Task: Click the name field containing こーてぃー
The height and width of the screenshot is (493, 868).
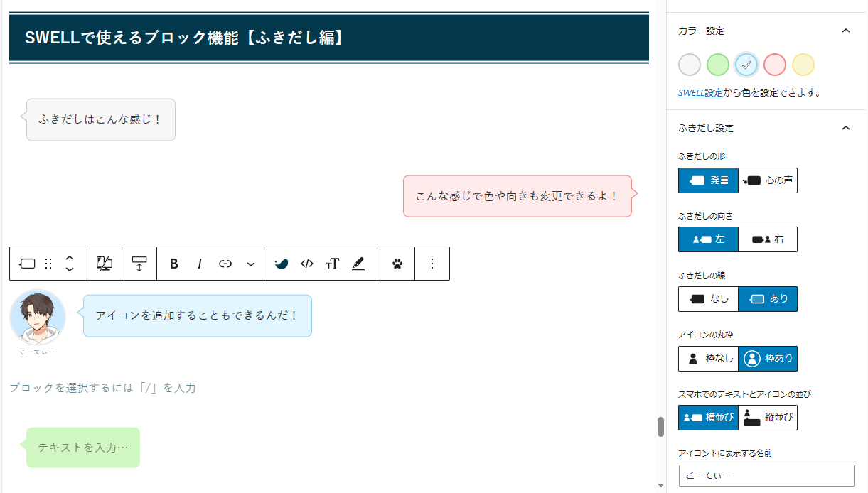Action: [766, 475]
